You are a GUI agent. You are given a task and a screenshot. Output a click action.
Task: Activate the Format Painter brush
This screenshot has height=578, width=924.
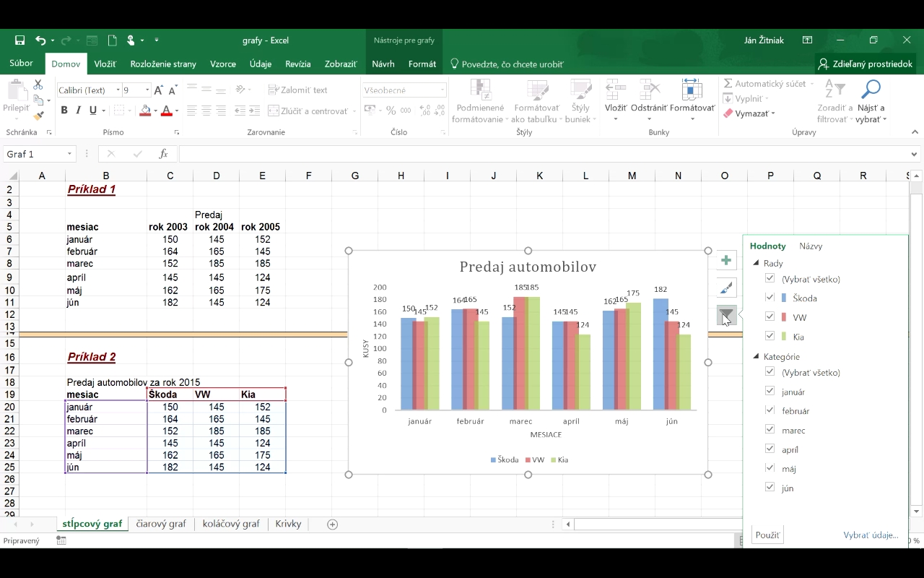38,116
